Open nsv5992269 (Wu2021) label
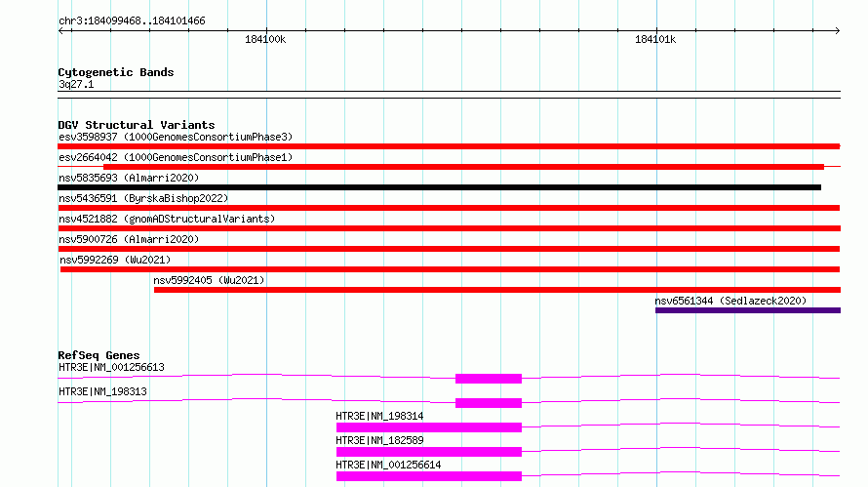868x487 pixels. click(x=115, y=260)
